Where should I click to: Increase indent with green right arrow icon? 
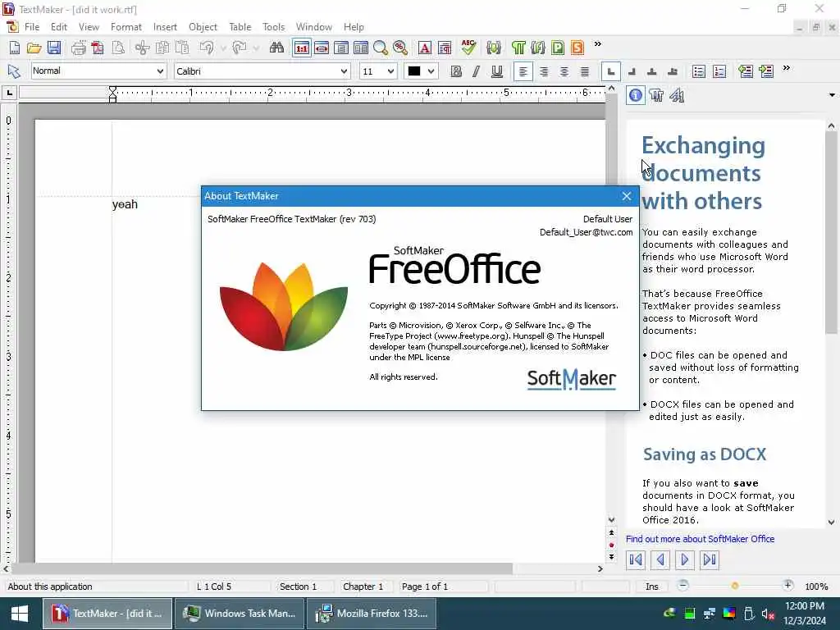click(767, 71)
